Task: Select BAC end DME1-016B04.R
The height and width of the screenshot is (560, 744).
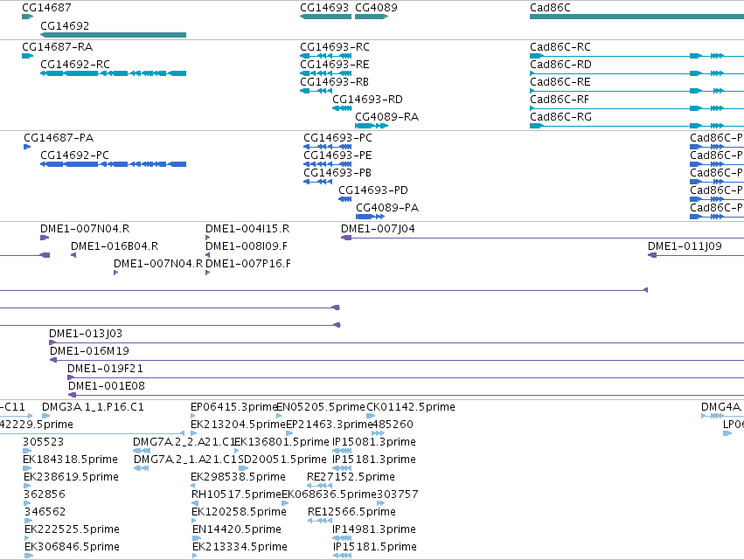Action: [115, 246]
